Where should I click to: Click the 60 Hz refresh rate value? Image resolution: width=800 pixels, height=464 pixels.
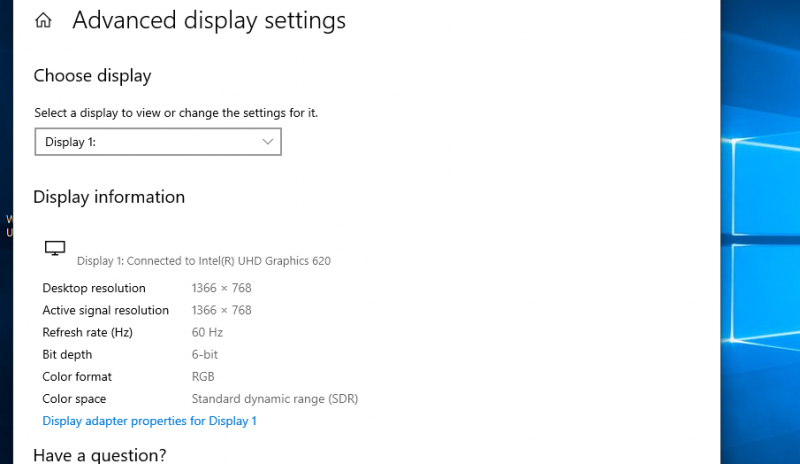pyautogui.click(x=207, y=332)
